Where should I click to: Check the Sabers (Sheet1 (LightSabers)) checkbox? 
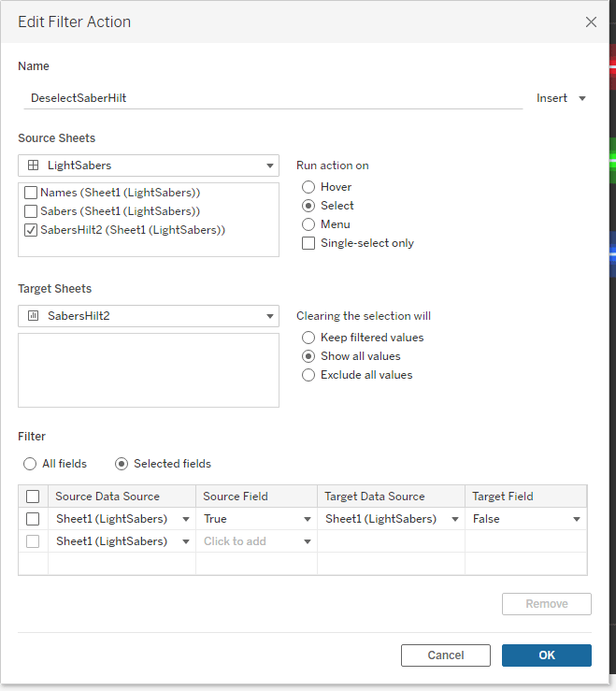pyautogui.click(x=31, y=211)
